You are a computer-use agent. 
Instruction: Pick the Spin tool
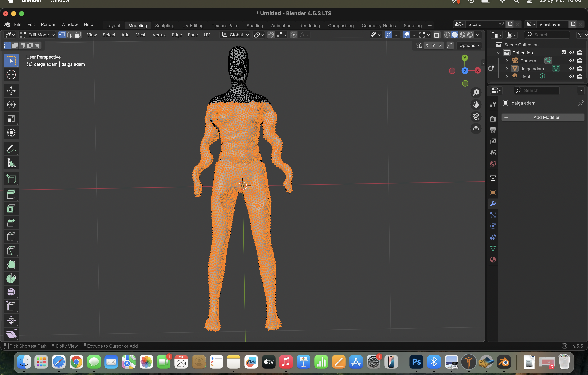pyautogui.click(x=11, y=278)
